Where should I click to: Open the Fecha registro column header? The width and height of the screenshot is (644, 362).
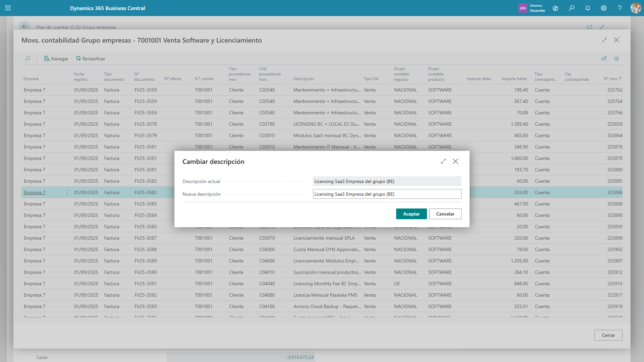[x=81, y=77]
